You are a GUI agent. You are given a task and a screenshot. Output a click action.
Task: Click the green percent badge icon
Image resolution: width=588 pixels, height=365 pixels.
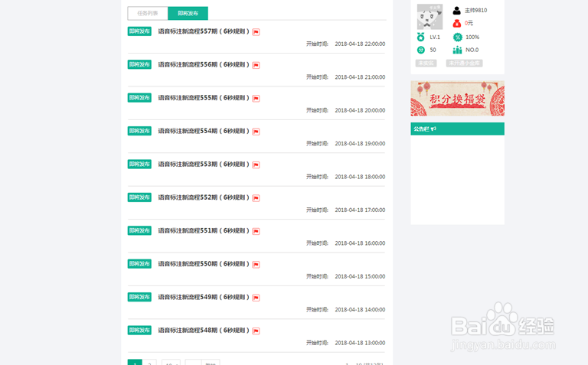coord(458,37)
